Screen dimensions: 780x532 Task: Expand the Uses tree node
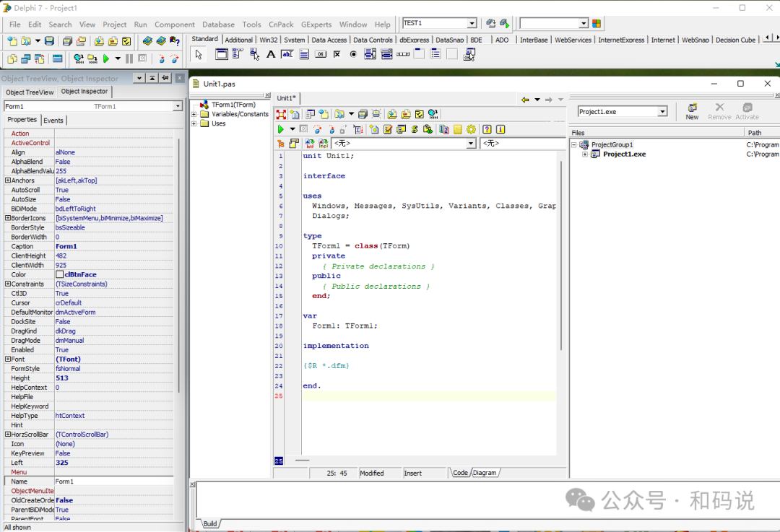pyautogui.click(x=194, y=124)
